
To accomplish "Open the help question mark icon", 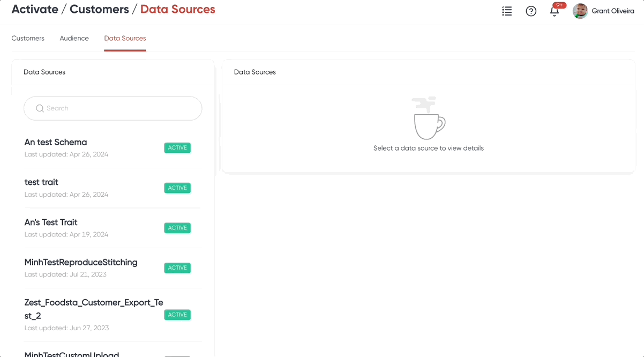I will tap(531, 11).
